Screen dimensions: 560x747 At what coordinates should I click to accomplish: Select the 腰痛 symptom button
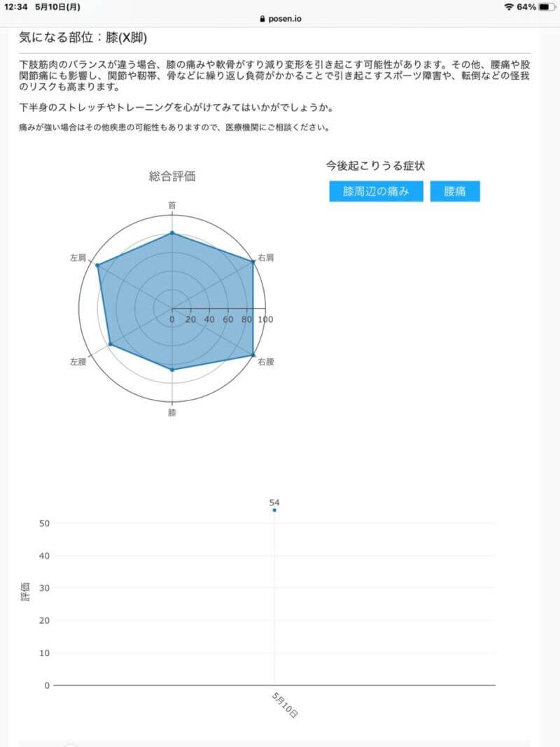tap(455, 191)
